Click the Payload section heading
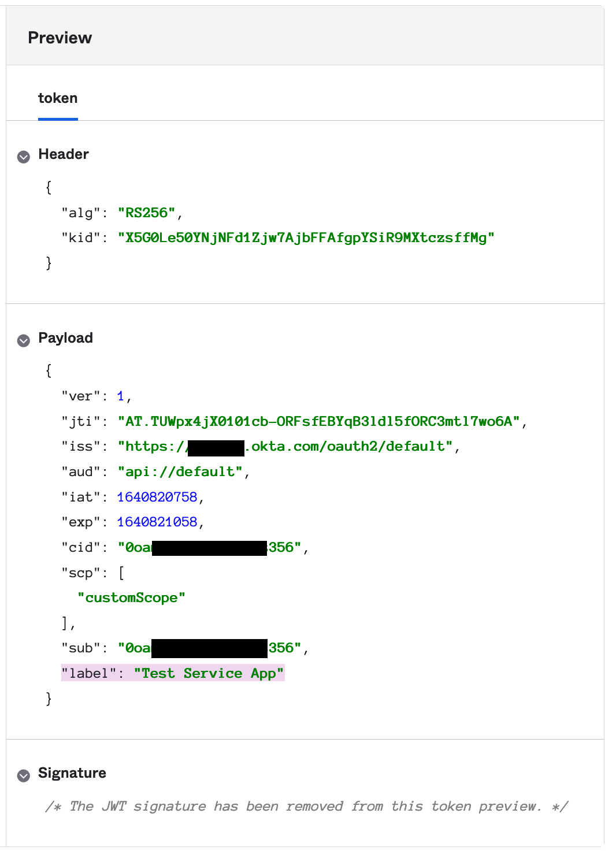Screen dimensions: 616x854 tap(65, 338)
